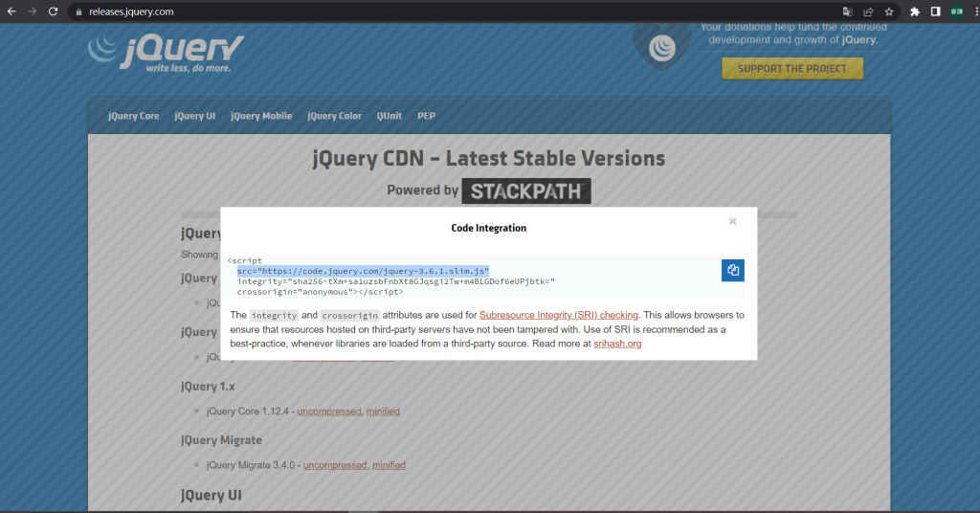Image resolution: width=980 pixels, height=513 pixels.
Task: Click the "jQuery Migrate" heading
Action: (x=221, y=440)
